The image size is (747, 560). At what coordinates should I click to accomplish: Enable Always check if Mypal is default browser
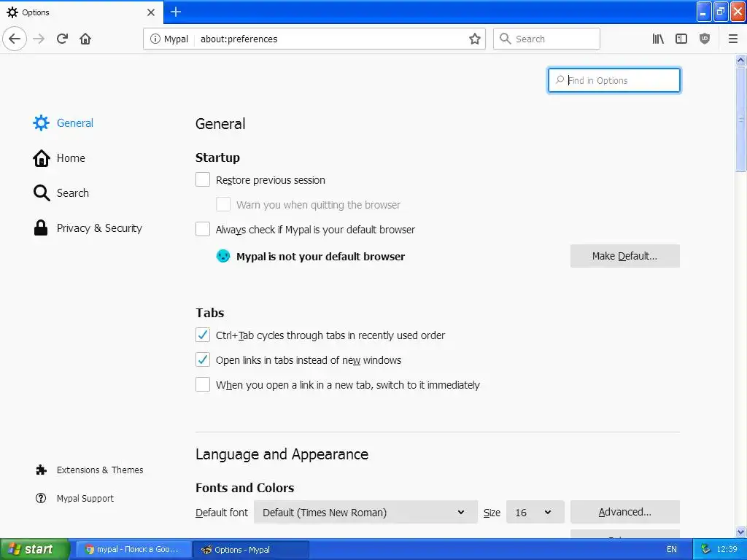coord(203,229)
